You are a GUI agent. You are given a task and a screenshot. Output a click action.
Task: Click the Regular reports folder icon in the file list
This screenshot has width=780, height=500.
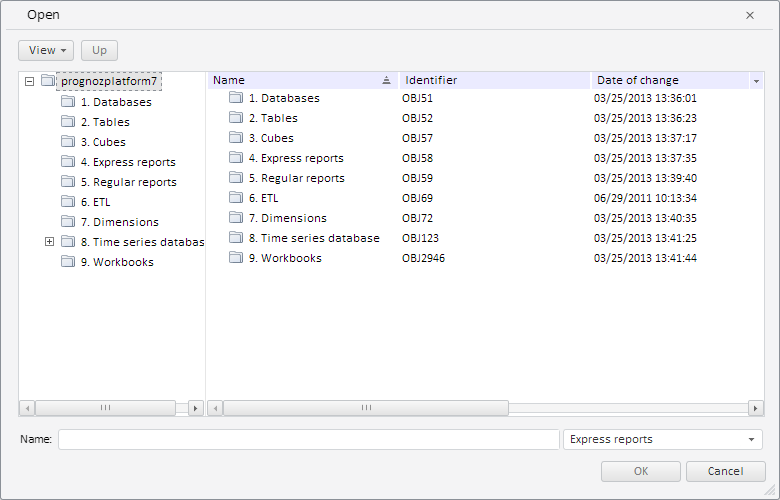point(236,178)
